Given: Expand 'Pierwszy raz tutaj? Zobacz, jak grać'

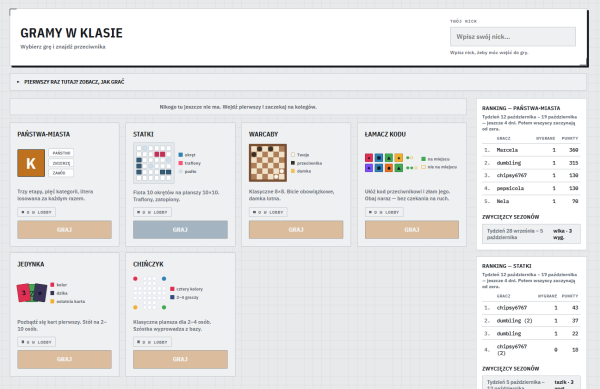Looking at the screenshot, I should point(74,82).
